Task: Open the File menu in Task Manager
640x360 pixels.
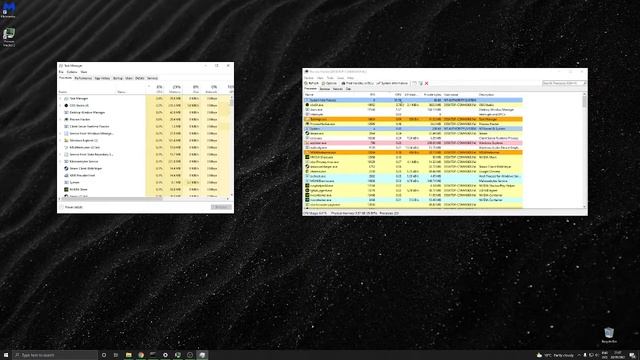Action: [x=61, y=72]
